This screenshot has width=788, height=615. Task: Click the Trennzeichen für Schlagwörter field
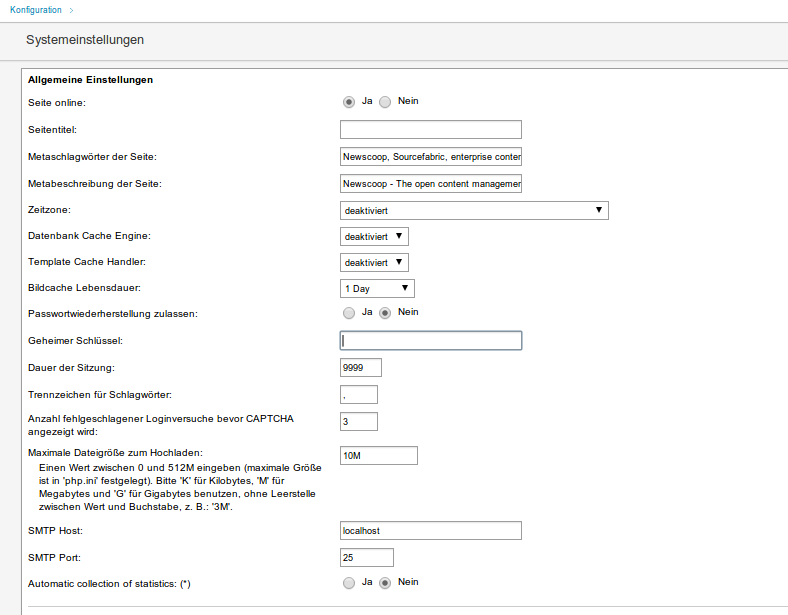pos(359,395)
